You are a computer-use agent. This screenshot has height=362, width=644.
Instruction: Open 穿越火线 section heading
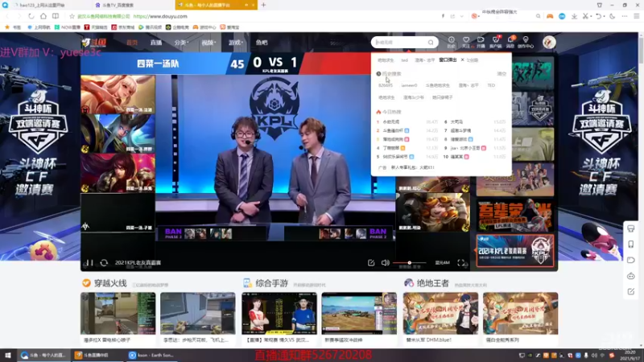tap(110, 283)
